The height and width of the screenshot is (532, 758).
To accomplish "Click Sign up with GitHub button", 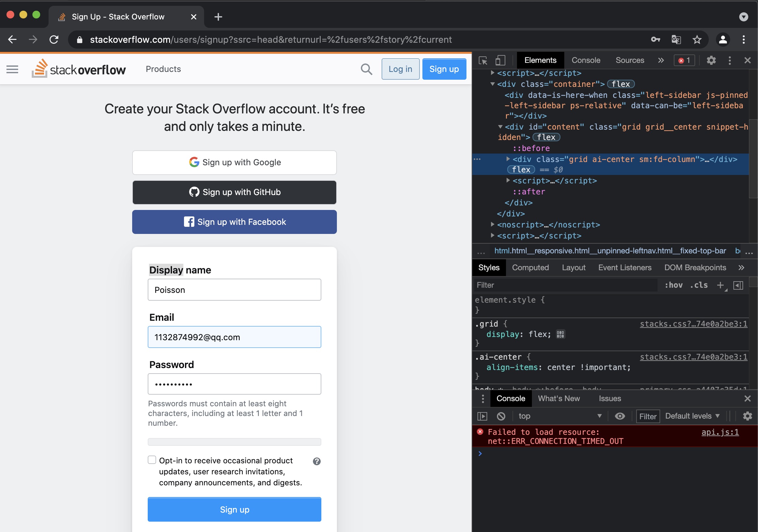I will (x=235, y=192).
